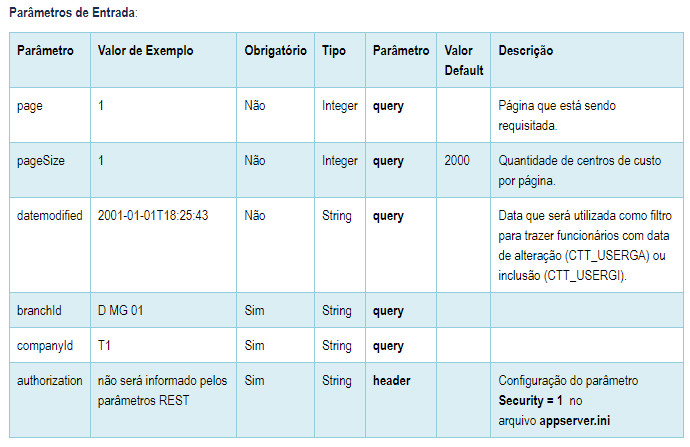Select the "authorization" parameter name cell
Viewport: 690px width, 447px height.
coord(50,381)
